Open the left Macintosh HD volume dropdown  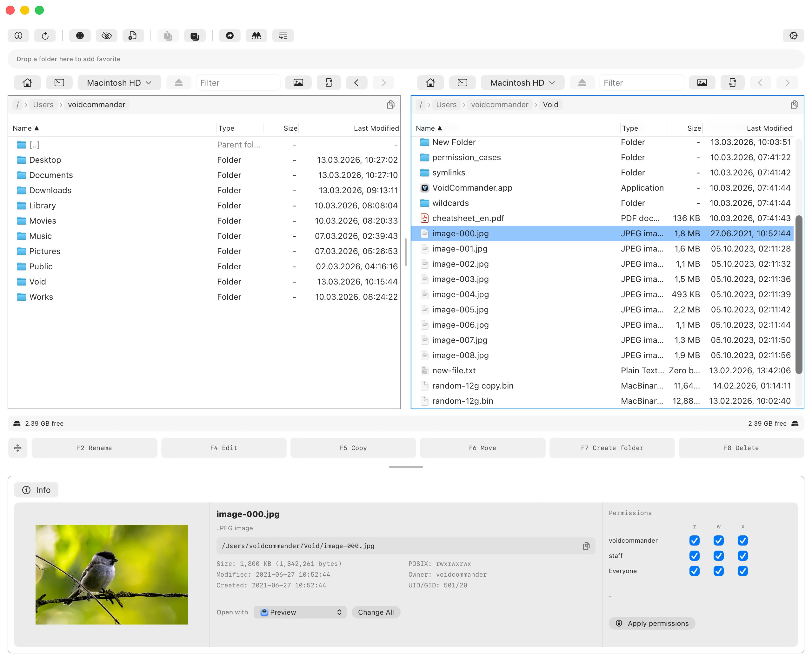pos(119,82)
